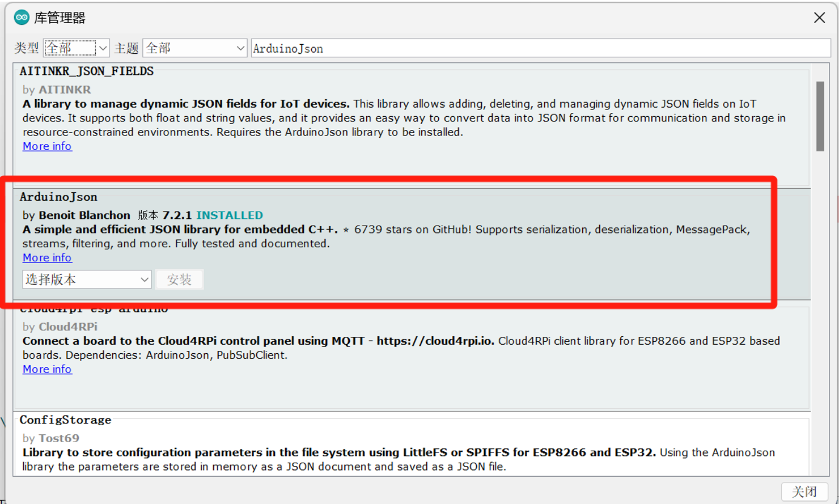Click the 安装 install button
This screenshot has height=504, width=839.
[179, 279]
